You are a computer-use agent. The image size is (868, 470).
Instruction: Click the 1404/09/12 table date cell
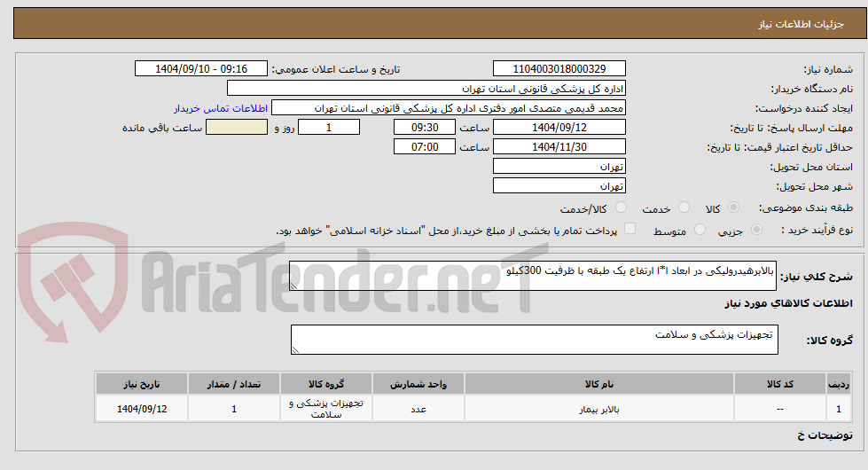point(142,409)
